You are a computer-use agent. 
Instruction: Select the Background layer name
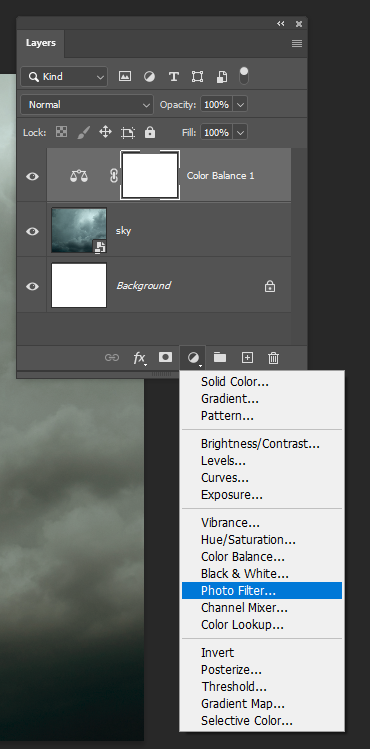pyautogui.click(x=143, y=286)
